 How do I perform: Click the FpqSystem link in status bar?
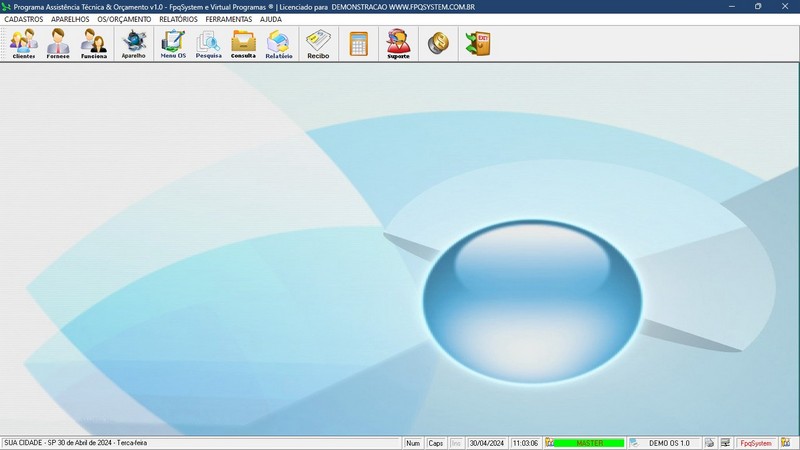[x=756, y=443]
